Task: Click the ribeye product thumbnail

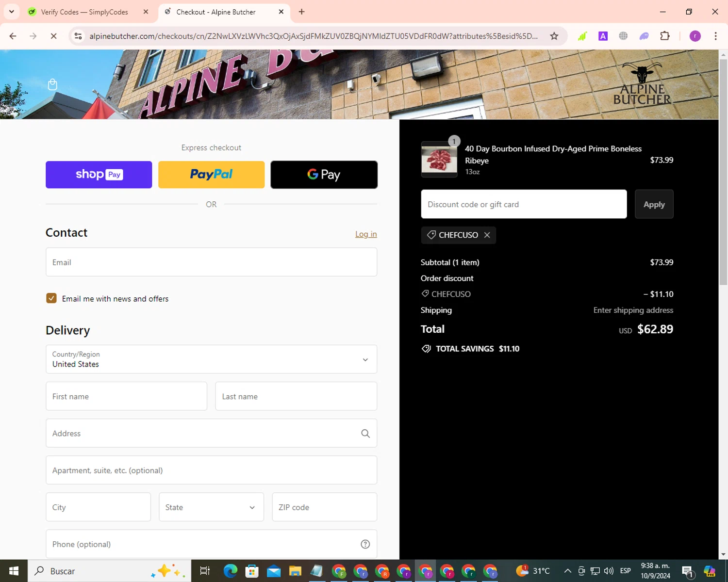Action: coord(439,159)
